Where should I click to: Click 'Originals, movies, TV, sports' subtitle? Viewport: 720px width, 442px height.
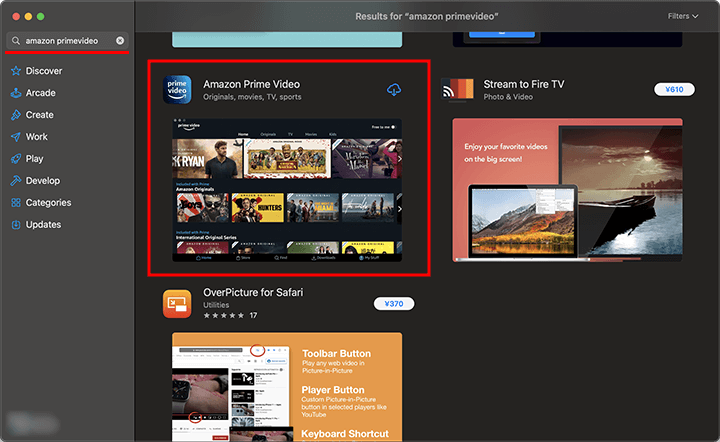[x=252, y=97]
